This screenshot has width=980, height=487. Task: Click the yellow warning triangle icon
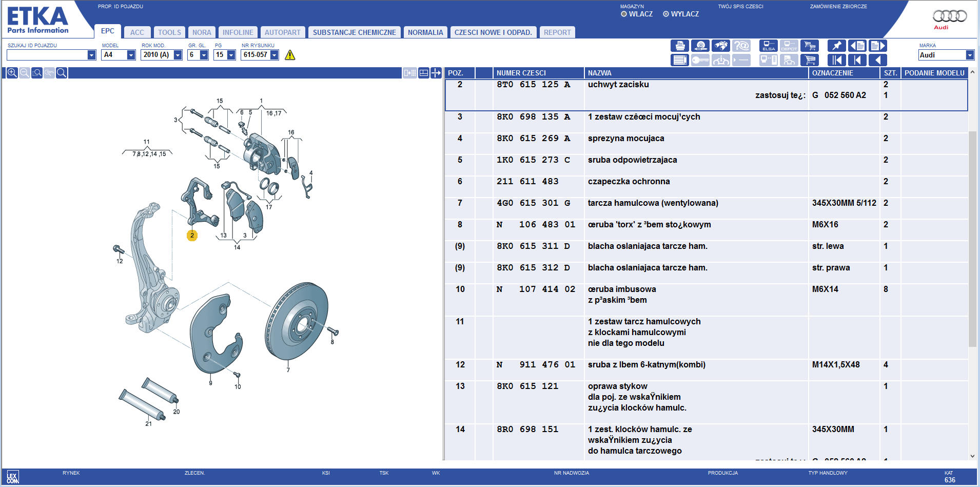tap(290, 55)
